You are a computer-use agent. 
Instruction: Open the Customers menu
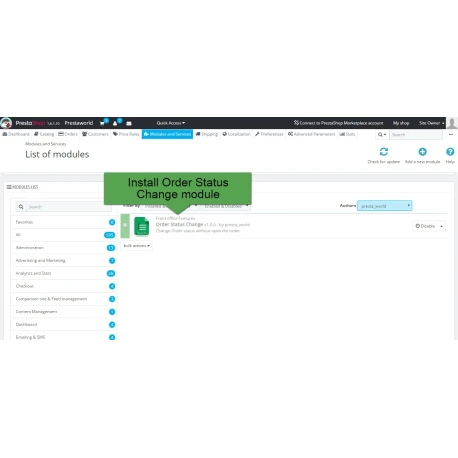[x=95, y=134]
